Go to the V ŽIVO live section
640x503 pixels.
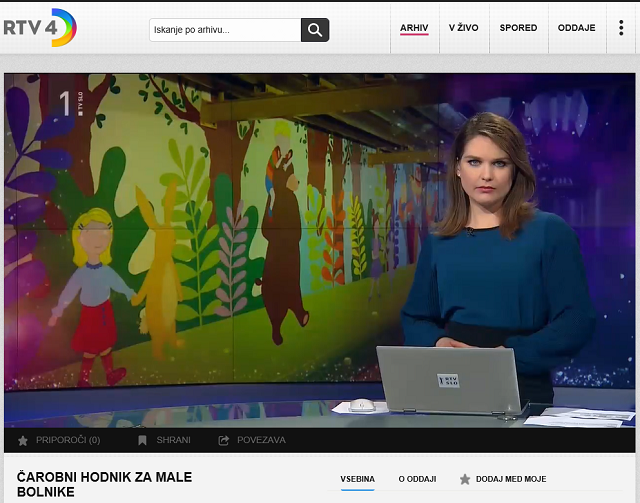click(464, 28)
